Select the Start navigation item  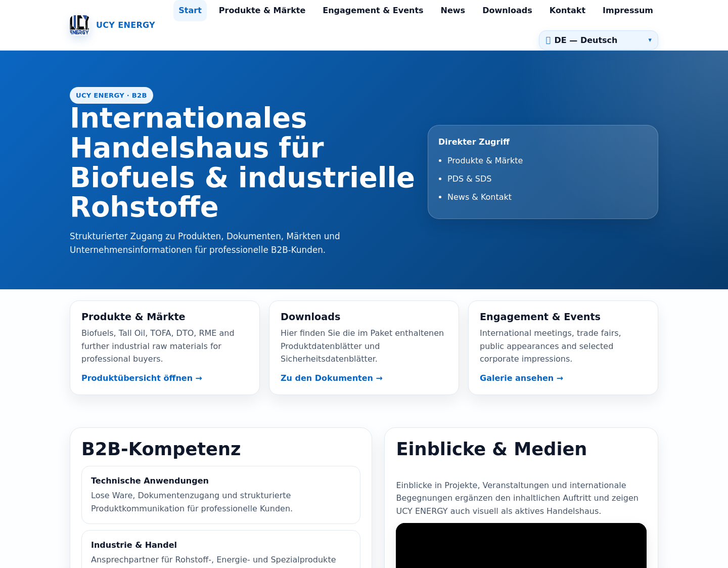click(190, 10)
